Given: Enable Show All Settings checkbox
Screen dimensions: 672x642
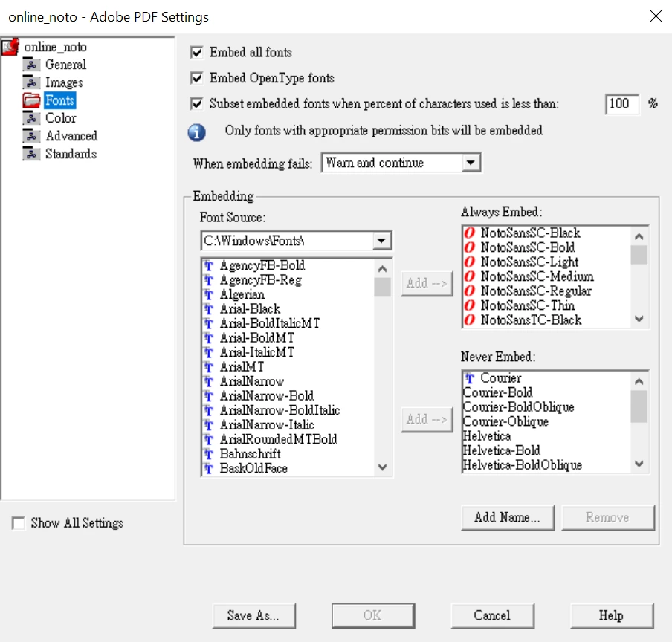Looking at the screenshot, I should click(x=19, y=523).
